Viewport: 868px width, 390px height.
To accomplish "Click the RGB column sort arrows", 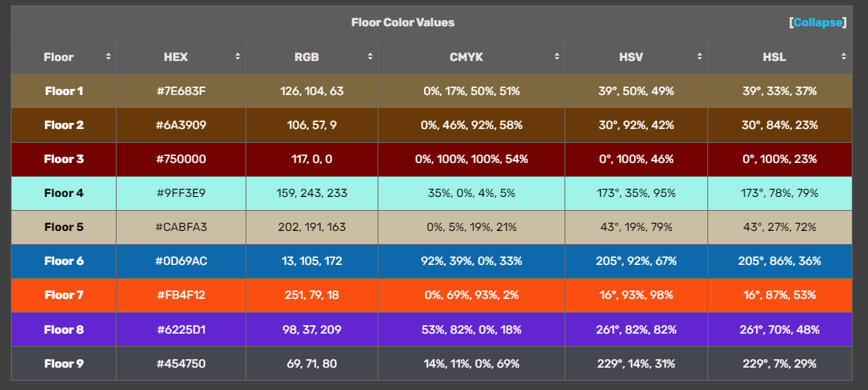I will [x=370, y=57].
